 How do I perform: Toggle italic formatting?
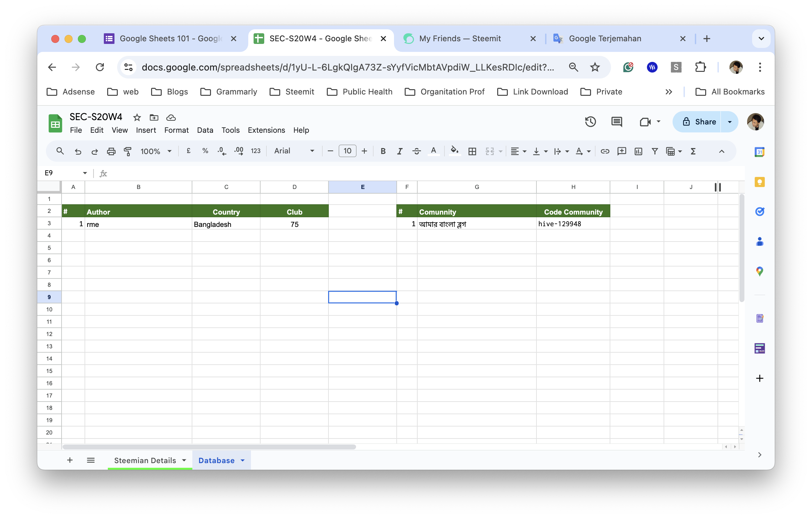[400, 151]
